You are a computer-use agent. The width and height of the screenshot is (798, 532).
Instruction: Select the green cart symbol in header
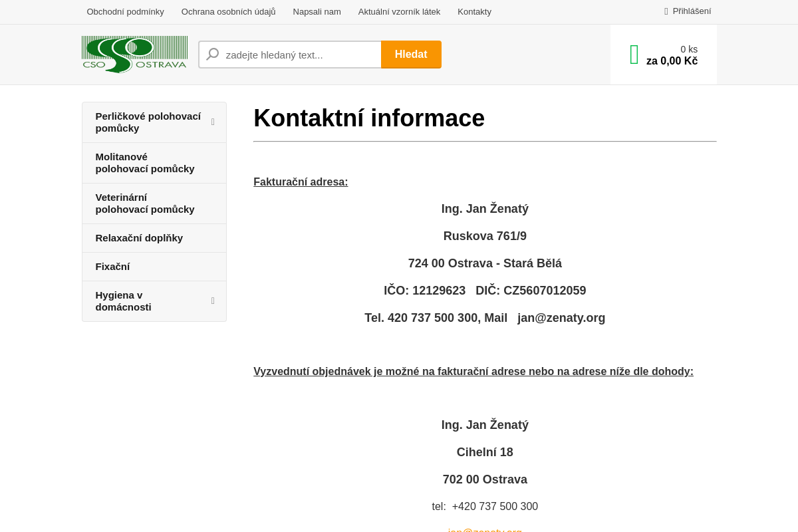pyautogui.click(x=634, y=54)
